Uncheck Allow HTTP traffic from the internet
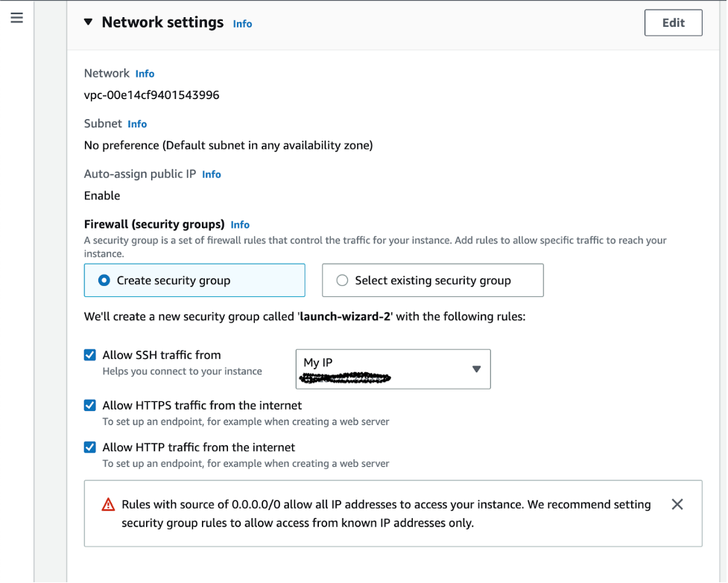The width and height of the screenshot is (728, 583). point(90,447)
